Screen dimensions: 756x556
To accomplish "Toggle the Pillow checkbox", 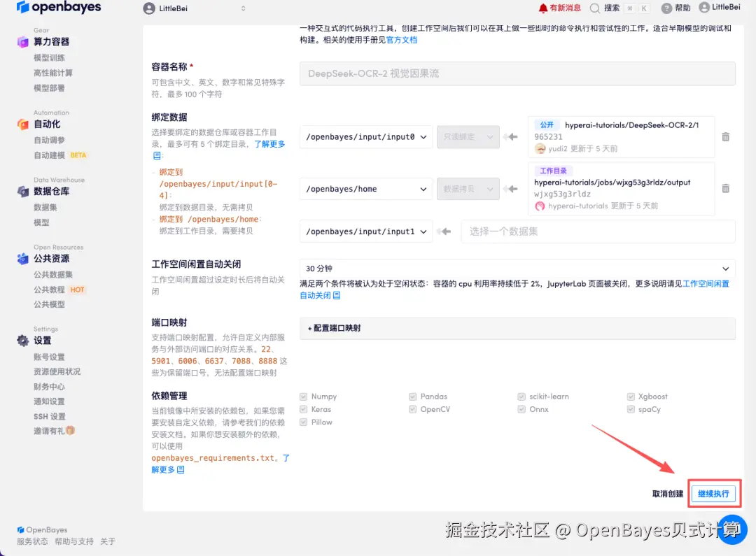I will click(303, 422).
